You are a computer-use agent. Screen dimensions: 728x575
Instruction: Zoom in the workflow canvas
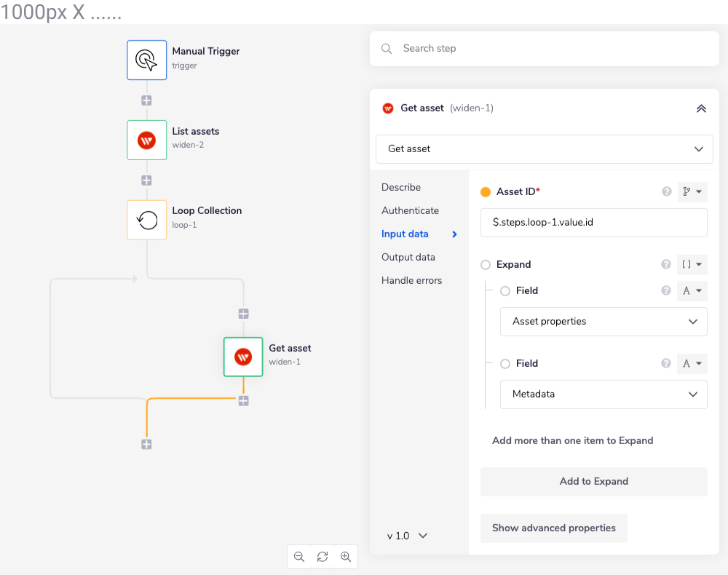coord(346,557)
